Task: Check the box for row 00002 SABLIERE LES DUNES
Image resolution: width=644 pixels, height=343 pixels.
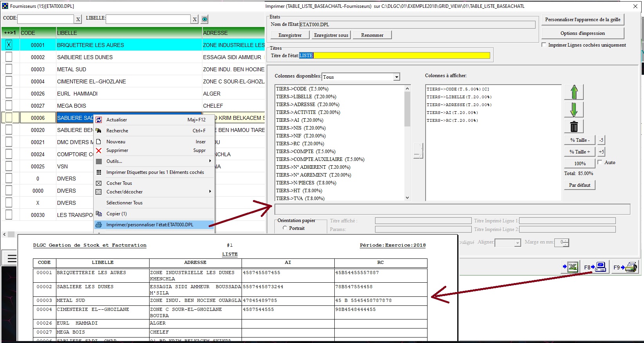Action: coord(9,57)
